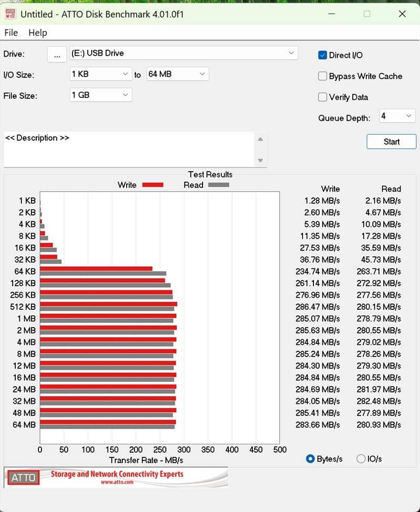420x512 pixels.
Task: Click the ATTO logo in the banner
Action: tap(24, 477)
